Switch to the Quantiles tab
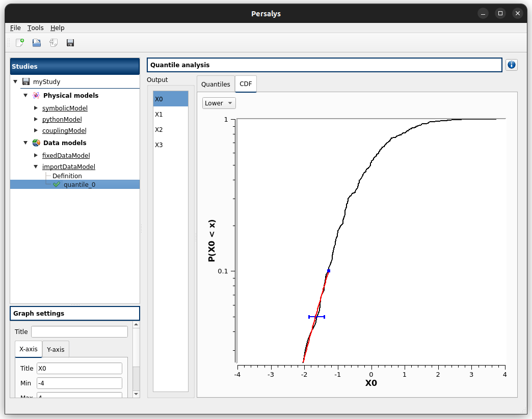 pos(216,85)
